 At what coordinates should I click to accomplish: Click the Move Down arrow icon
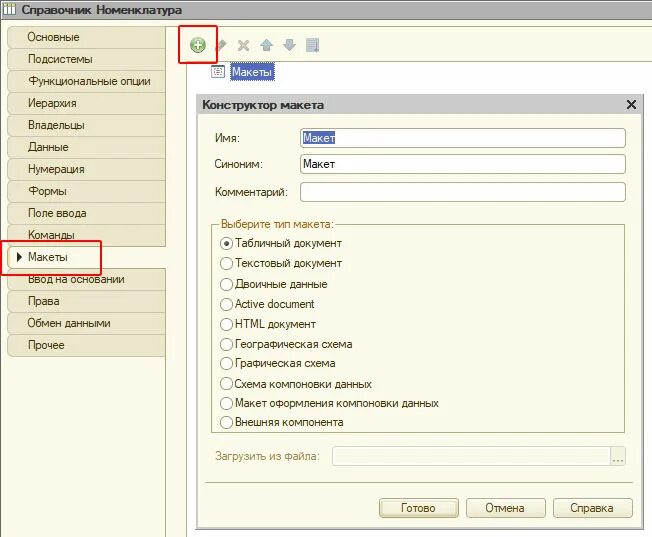289,45
